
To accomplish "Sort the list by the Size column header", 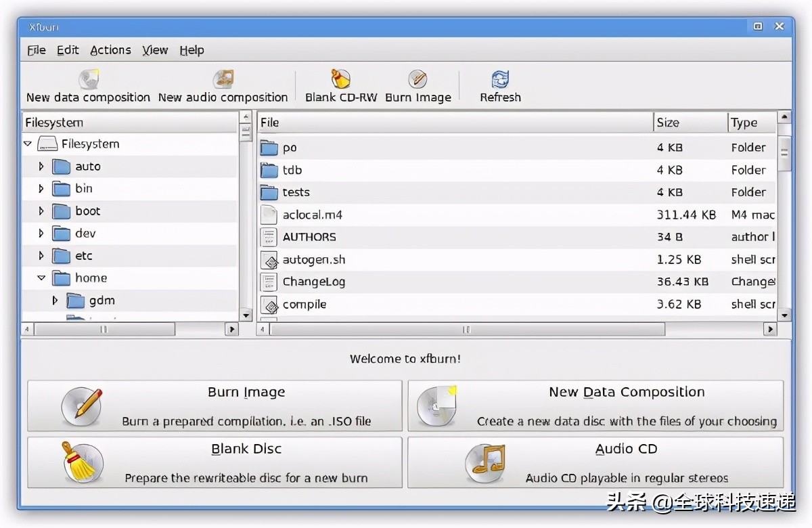I will click(x=690, y=123).
